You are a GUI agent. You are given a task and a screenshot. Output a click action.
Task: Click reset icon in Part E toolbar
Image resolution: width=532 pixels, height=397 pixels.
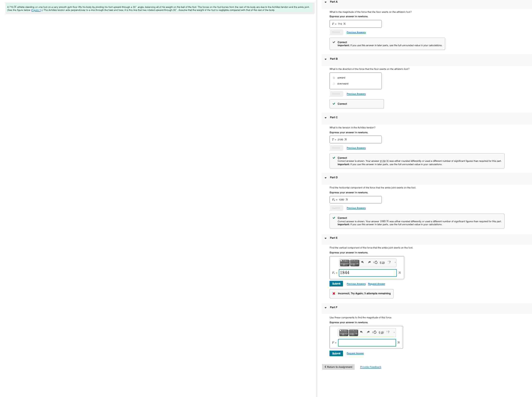376,262
